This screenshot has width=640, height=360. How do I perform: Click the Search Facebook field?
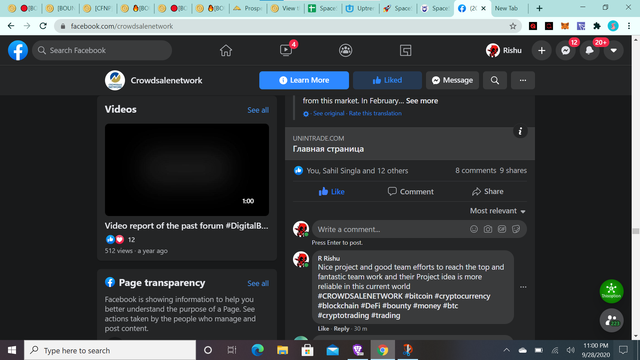(102, 51)
